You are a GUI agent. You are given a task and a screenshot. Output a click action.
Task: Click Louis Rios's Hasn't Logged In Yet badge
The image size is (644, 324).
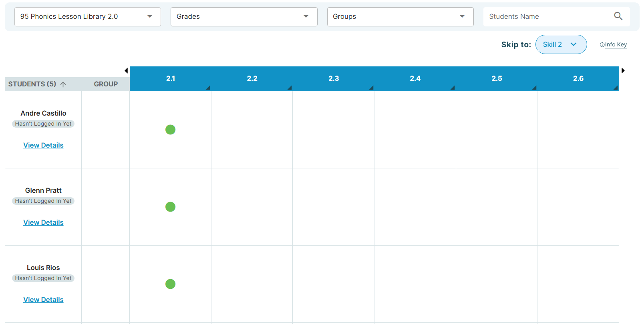[43, 278]
